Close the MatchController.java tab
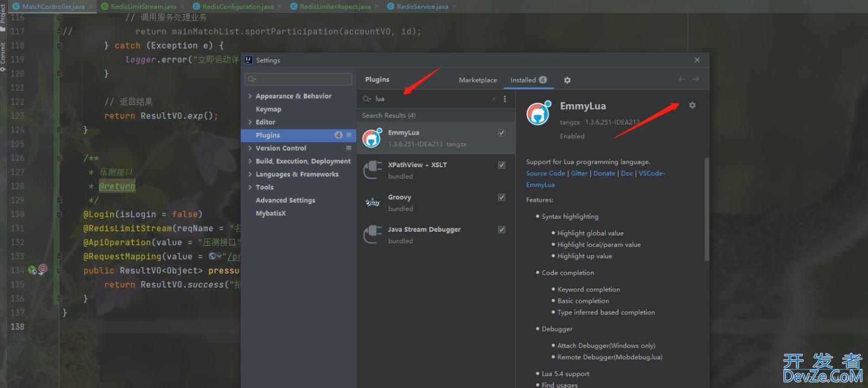868x388 pixels. pyautogui.click(x=91, y=7)
